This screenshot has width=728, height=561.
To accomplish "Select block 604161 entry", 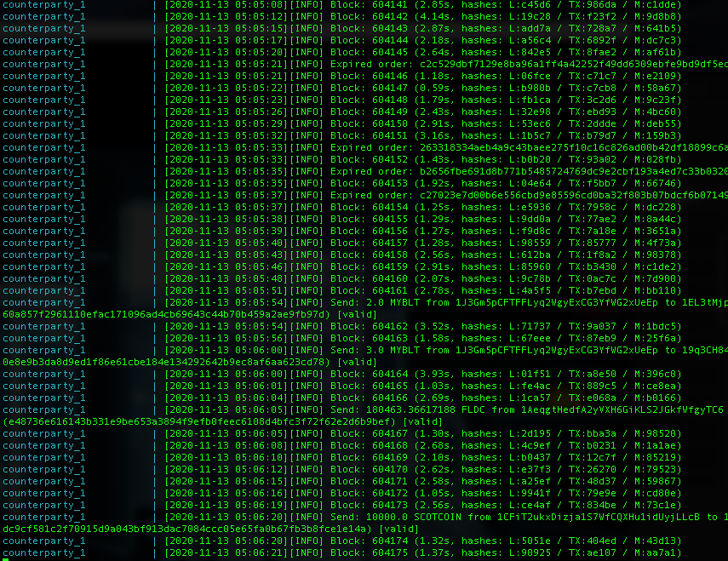I will click(x=342, y=290).
